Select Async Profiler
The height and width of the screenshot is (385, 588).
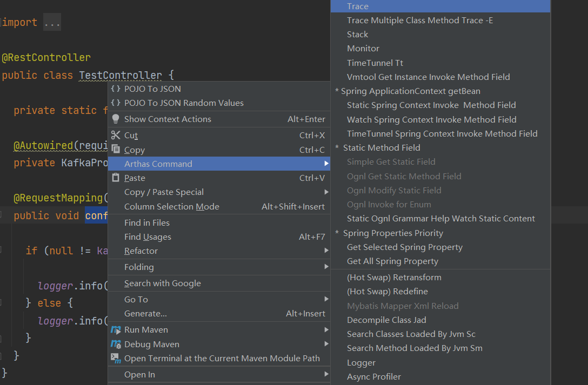pyautogui.click(x=440, y=377)
